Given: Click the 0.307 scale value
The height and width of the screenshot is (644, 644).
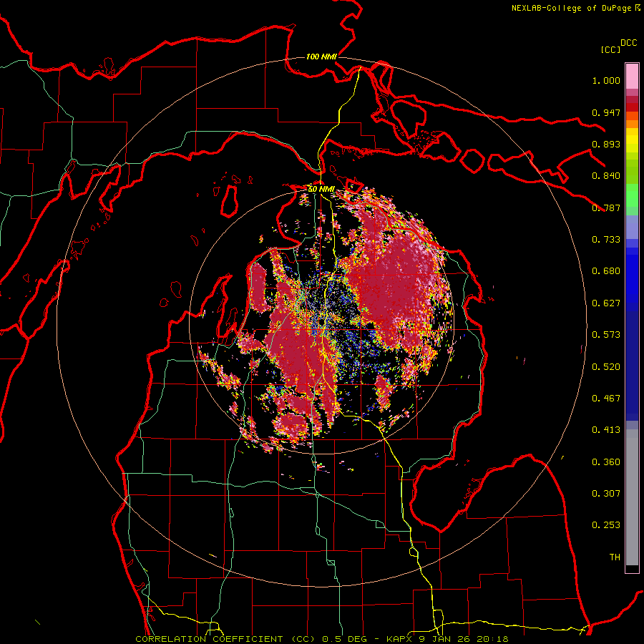Looking at the screenshot, I should [606, 494].
